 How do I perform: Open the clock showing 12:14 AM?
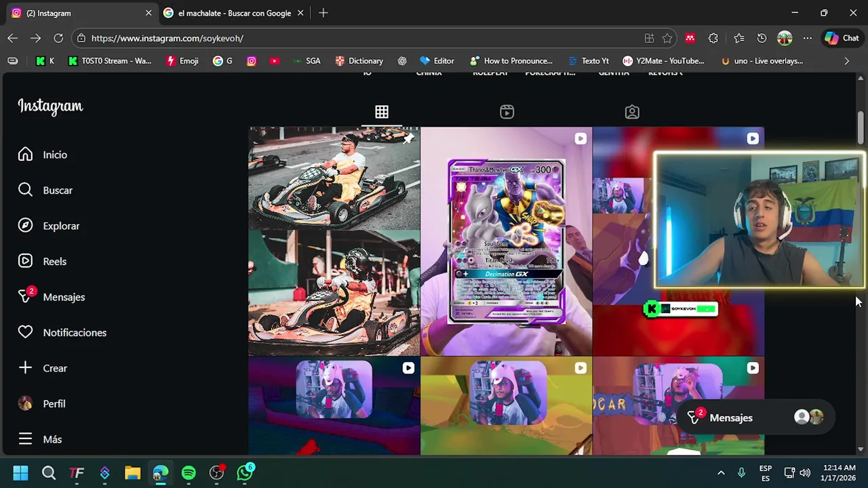838,472
